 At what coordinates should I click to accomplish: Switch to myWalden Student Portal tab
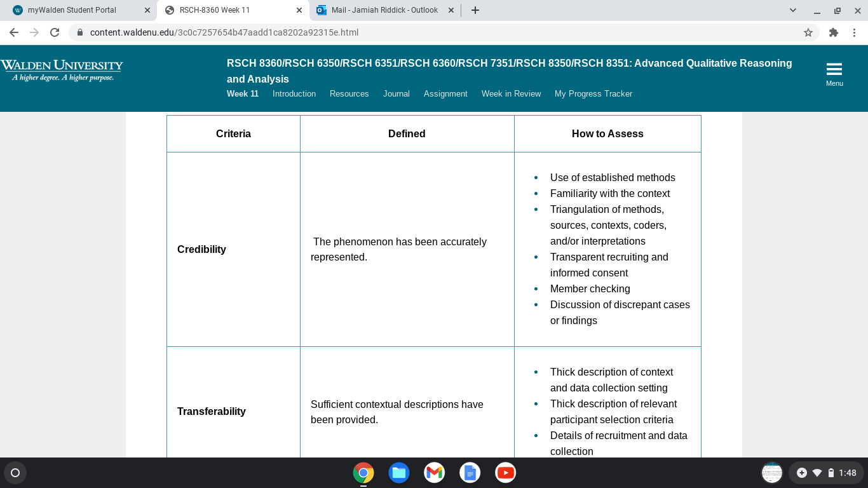[72, 10]
